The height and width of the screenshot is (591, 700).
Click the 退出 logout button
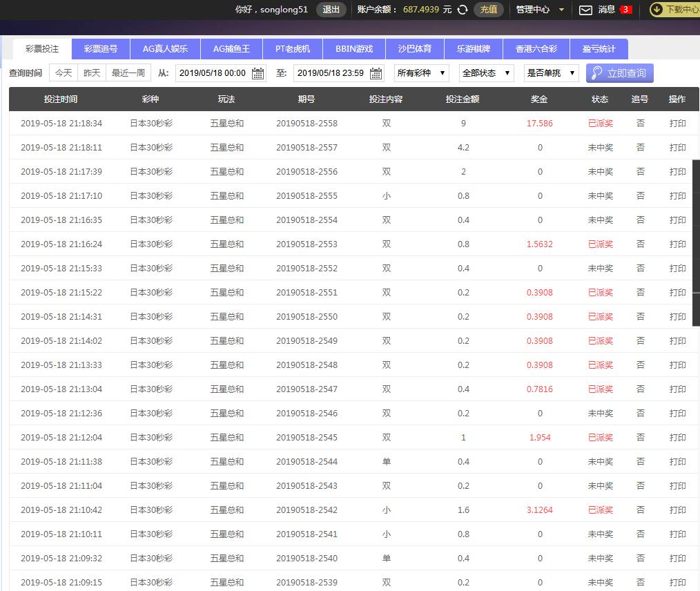click(331, 10)
